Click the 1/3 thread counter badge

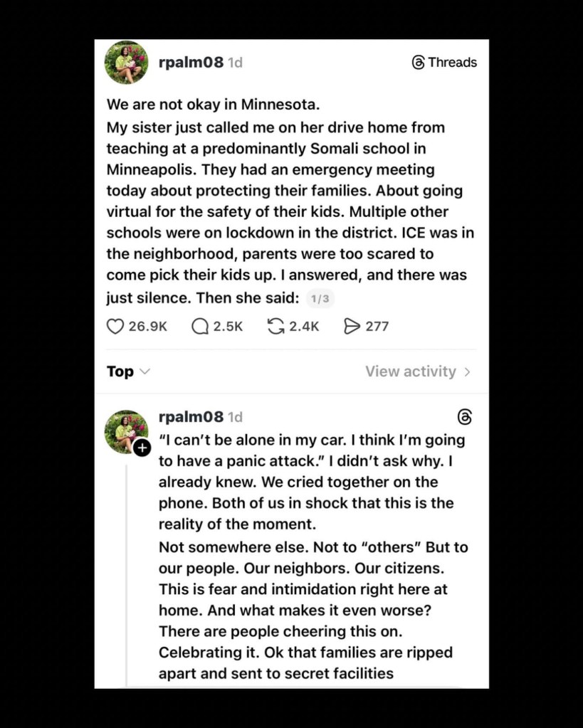[x=320, y=299]
